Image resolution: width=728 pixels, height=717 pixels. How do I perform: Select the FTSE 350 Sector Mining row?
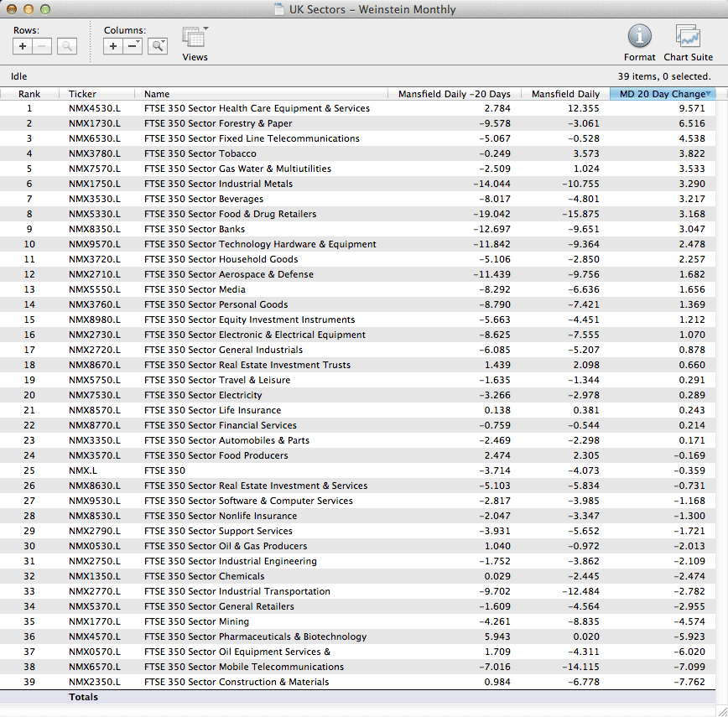pyautogui.click(x=196, y=621)
